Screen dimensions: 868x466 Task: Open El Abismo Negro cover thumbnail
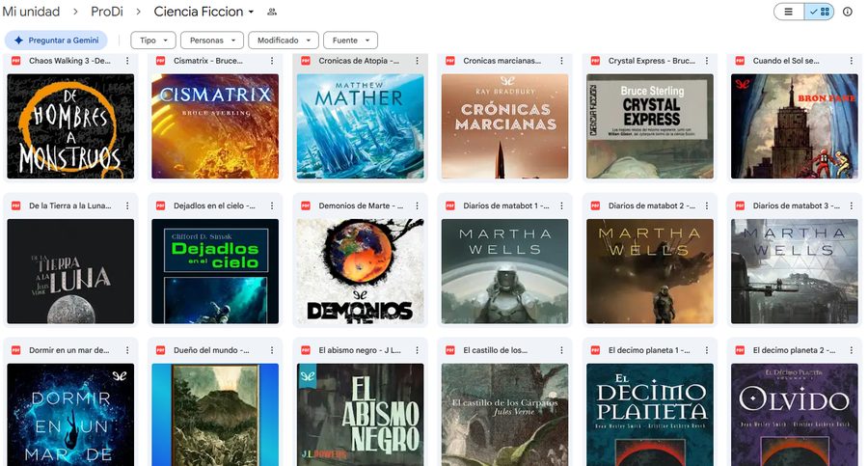pos(361,415)
